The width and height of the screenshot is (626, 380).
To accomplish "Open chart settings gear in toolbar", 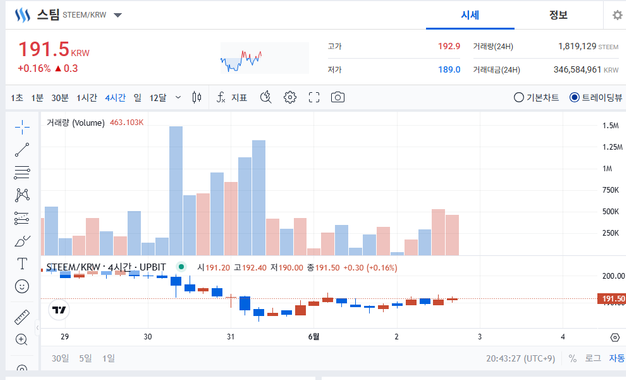I will 290,97.
